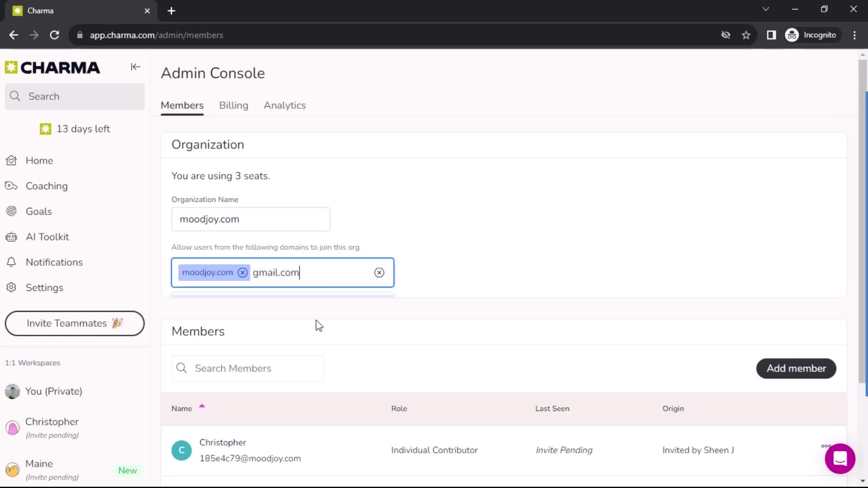Switch to the Members tab

182,105
